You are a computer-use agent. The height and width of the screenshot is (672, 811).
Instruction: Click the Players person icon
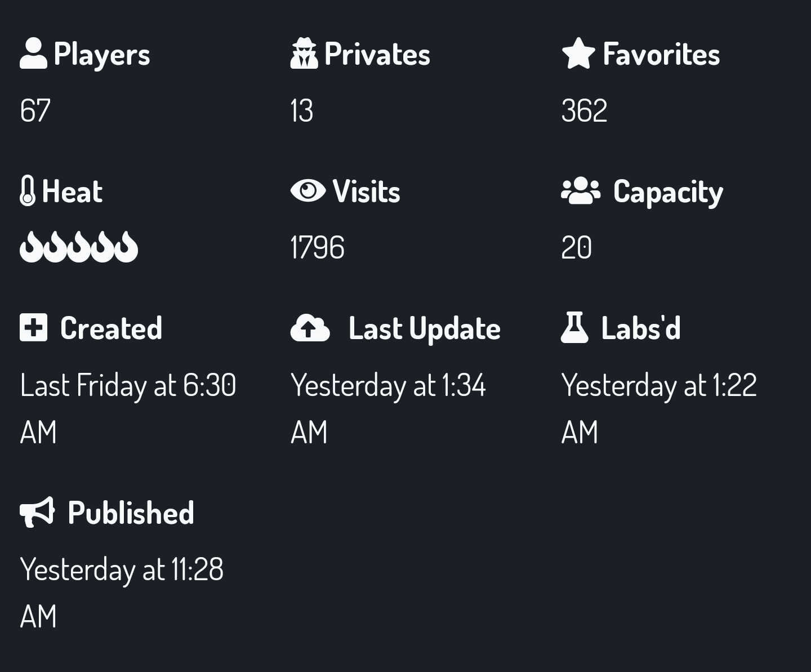pyautogui.click(x=33, y=54)
